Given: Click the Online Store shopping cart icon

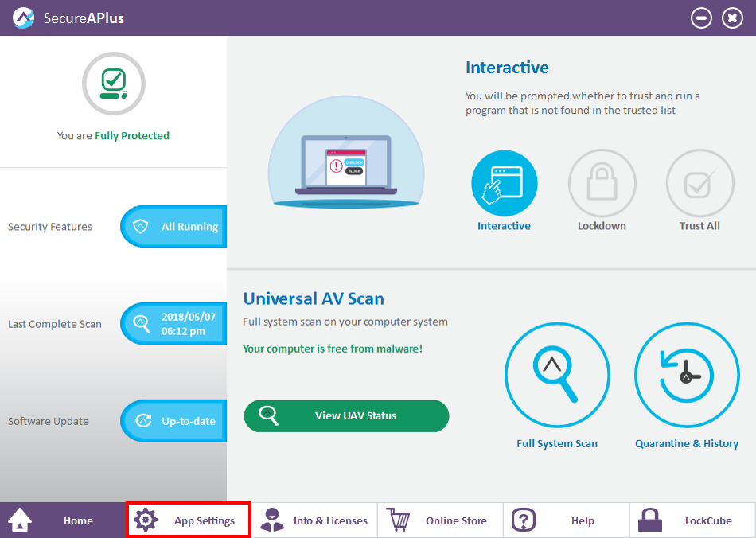Looking at the screenshot, I should tap(398, 520).
